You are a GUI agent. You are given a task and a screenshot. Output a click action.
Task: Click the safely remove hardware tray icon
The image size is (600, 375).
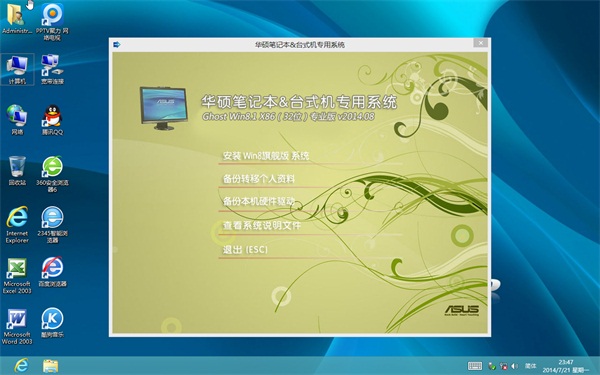[492, 366]
